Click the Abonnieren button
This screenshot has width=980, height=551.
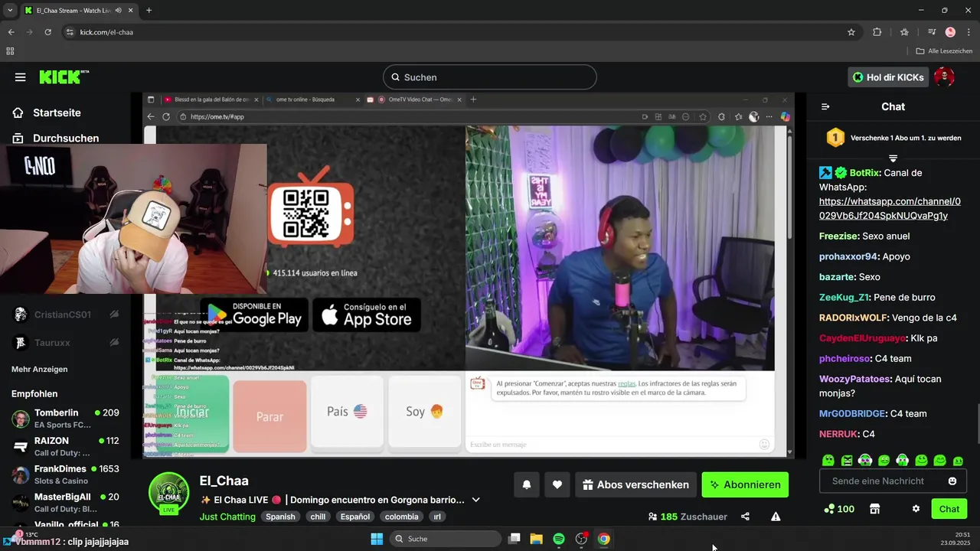click(745, 484)
